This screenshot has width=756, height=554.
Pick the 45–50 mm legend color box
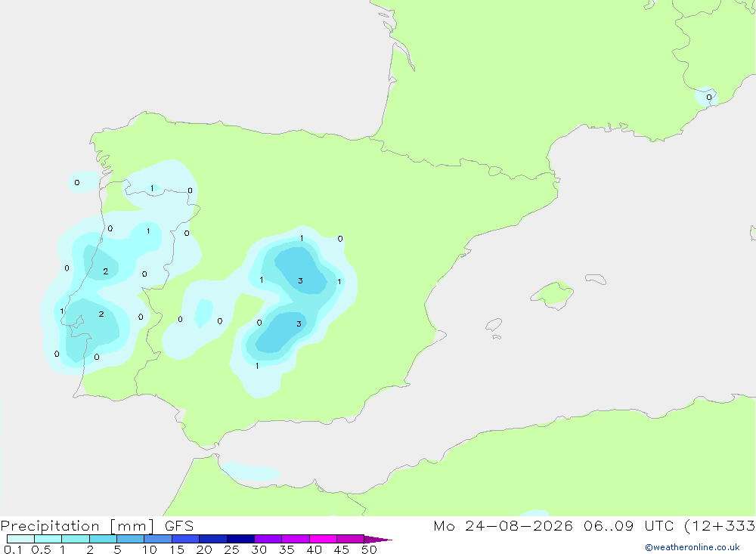[x=351, y=539]
